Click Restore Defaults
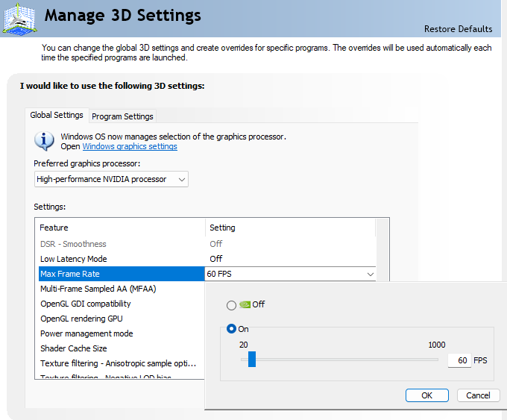Screen dimensions: 507x420 click(x=458, y=29)
